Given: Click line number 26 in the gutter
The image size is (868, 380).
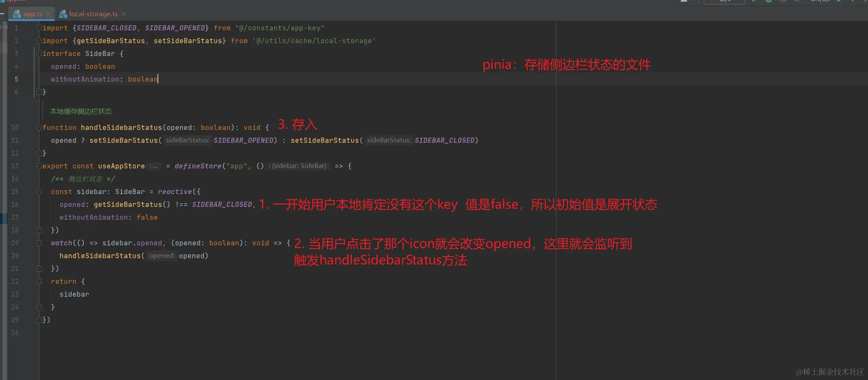Looking at the screenshot, I should click(x=15, y=333).
